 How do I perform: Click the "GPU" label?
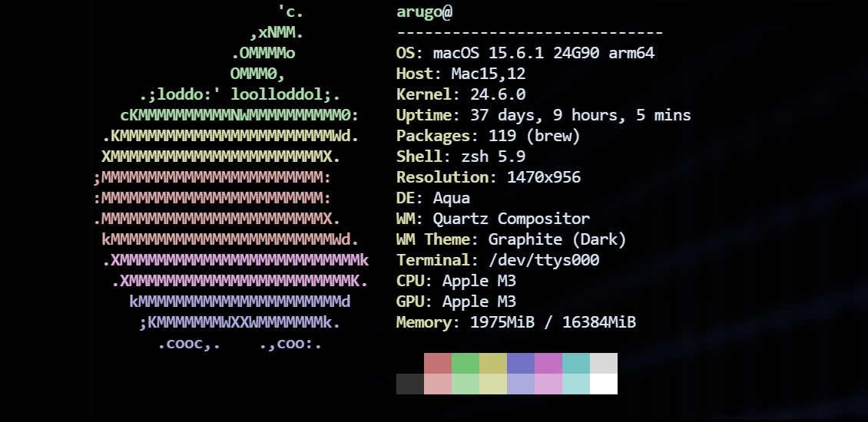pyautogui.click(x=410, y=302)
